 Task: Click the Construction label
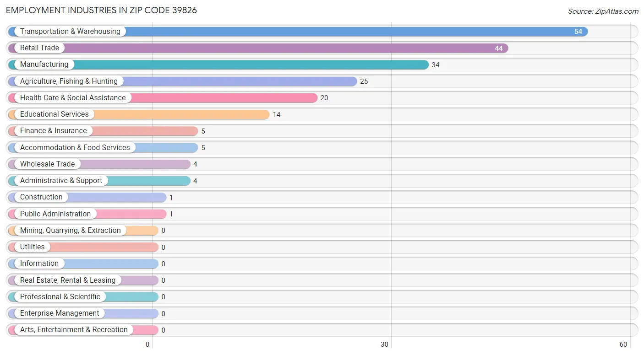(x=41, y=197)
